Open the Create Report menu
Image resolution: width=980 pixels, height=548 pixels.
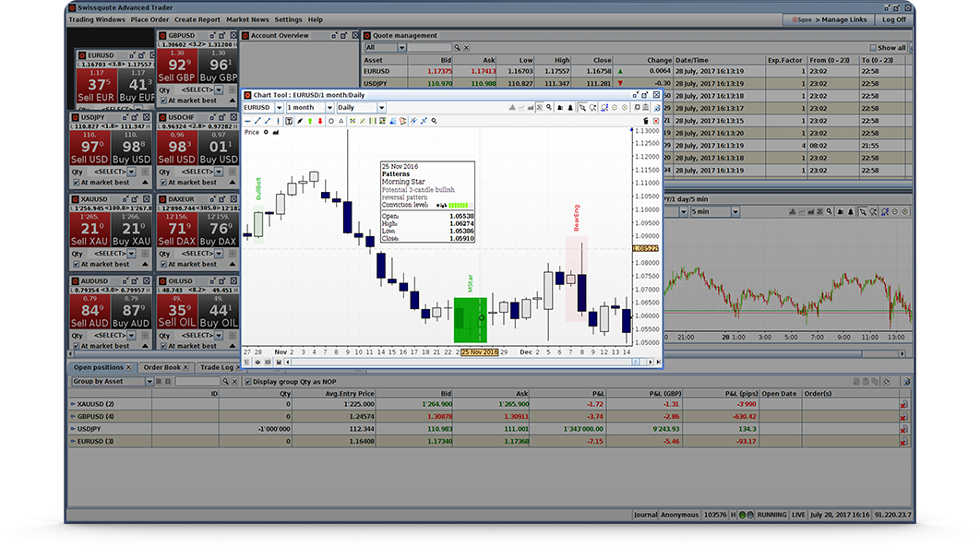197,19
